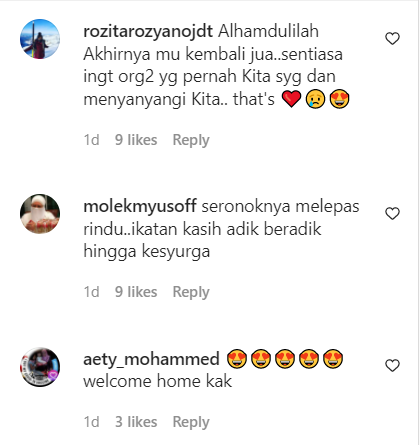The image size is (420, 445).
Task: Tap the heart beside aety_mohammed's comment
Action: coord(392,366)
